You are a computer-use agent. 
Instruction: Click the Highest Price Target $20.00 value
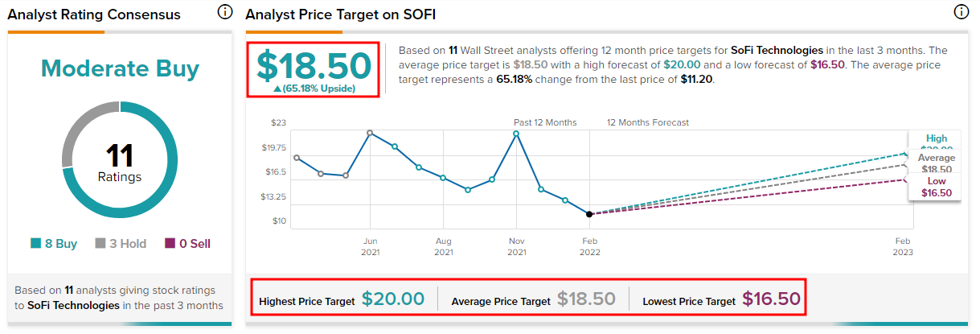click(393, 299)
